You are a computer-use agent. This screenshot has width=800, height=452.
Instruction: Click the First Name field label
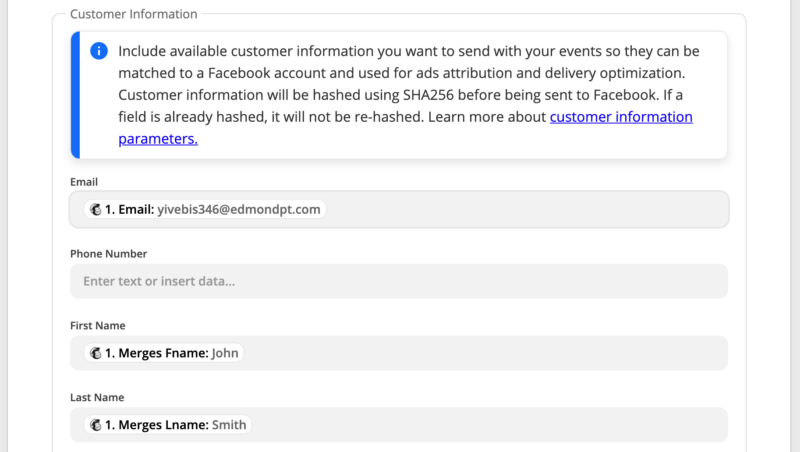pos(97,325)
